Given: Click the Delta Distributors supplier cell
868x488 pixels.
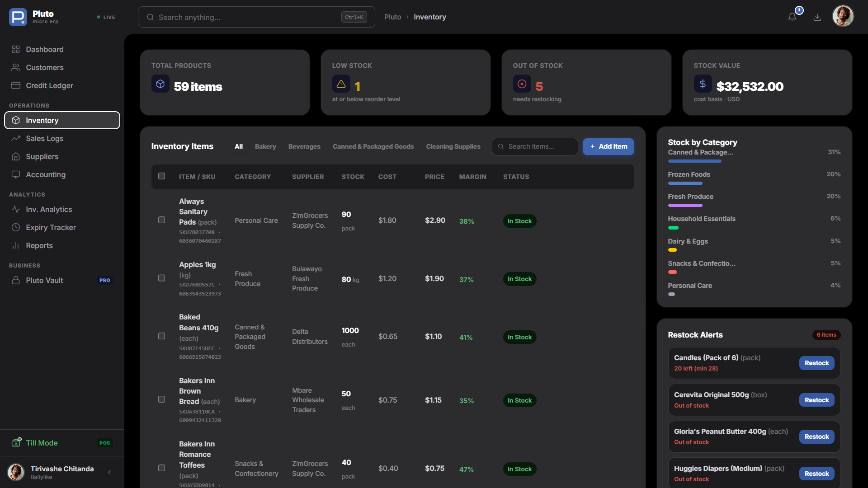Looking at the screenshot, I should [x=310, y=337].
